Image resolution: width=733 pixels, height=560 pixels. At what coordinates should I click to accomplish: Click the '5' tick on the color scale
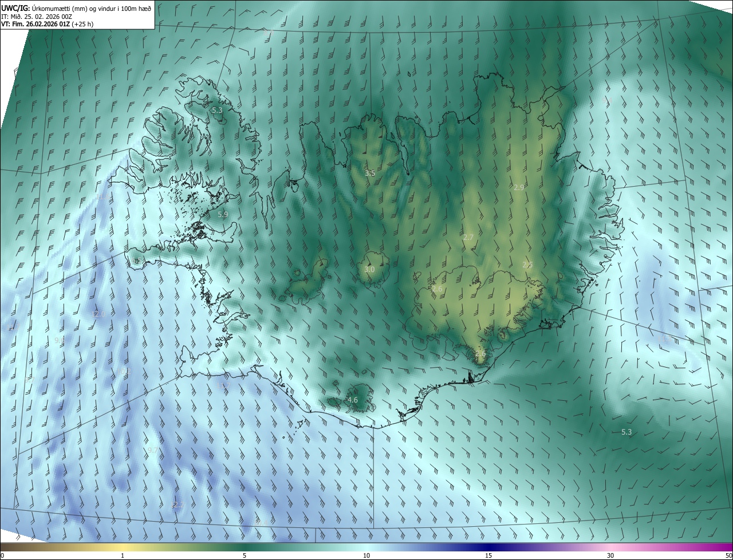tap(245, 556)
